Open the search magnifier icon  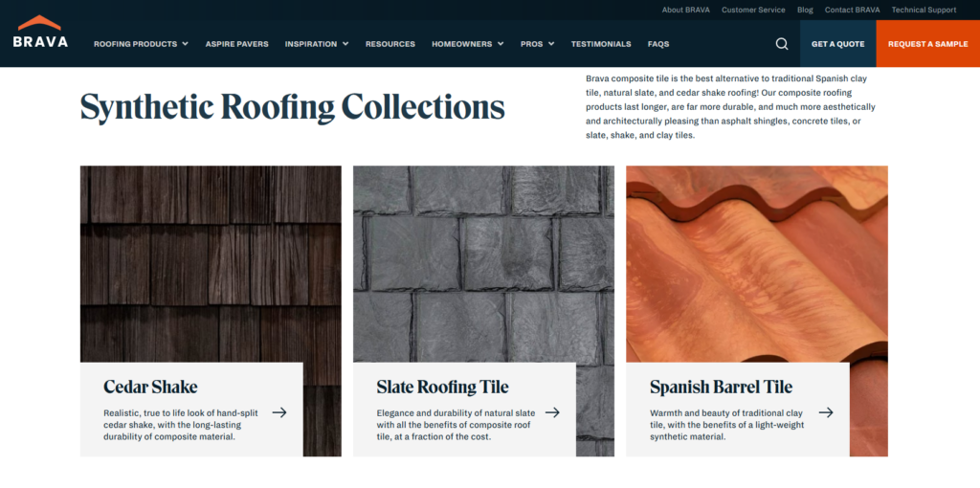782,44
